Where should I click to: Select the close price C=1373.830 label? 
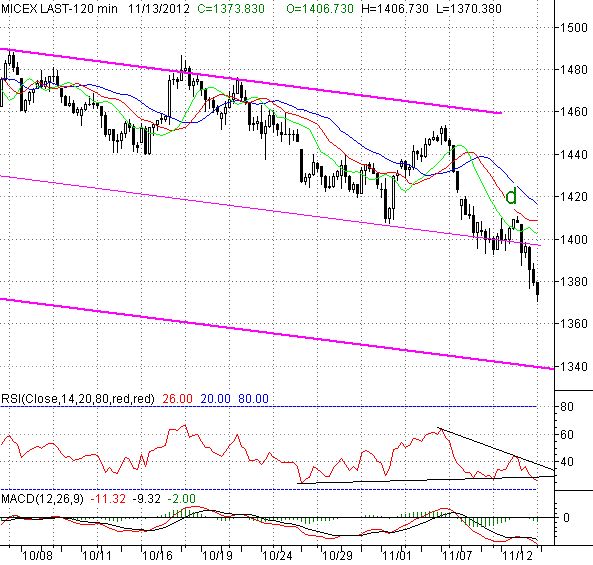[231, 8]
